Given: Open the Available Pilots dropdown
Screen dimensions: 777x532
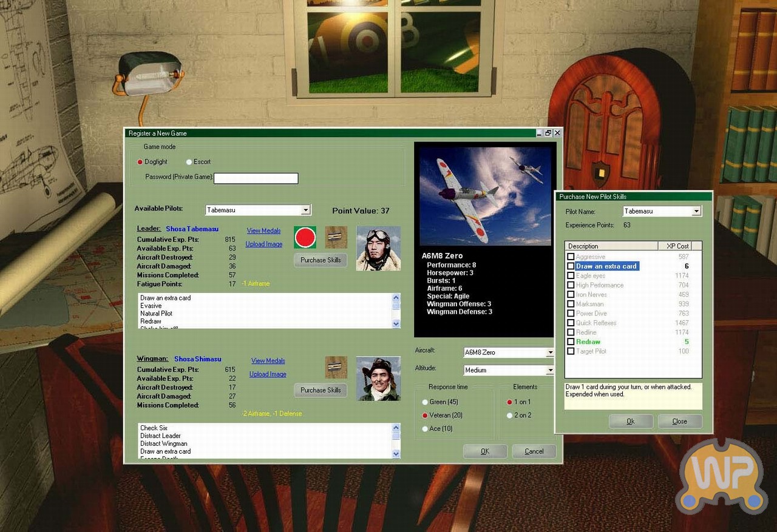Looking at the screenshot, I should [x=306, y=210].
